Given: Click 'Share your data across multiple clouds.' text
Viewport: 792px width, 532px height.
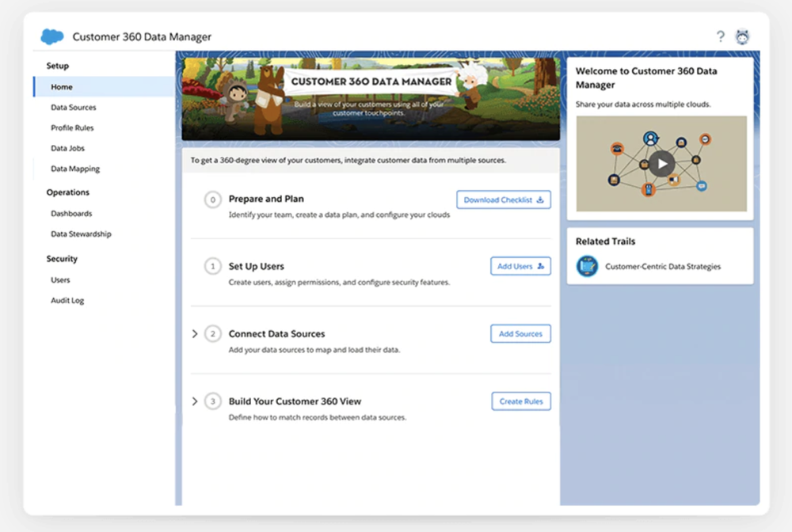Looking at the screenshot, I should pyautogui.click(x=643, y=104).
